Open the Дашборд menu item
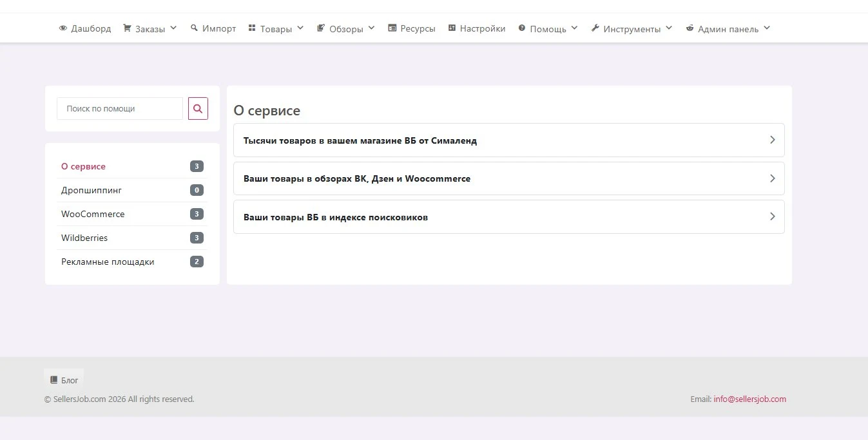 (85, 28)
